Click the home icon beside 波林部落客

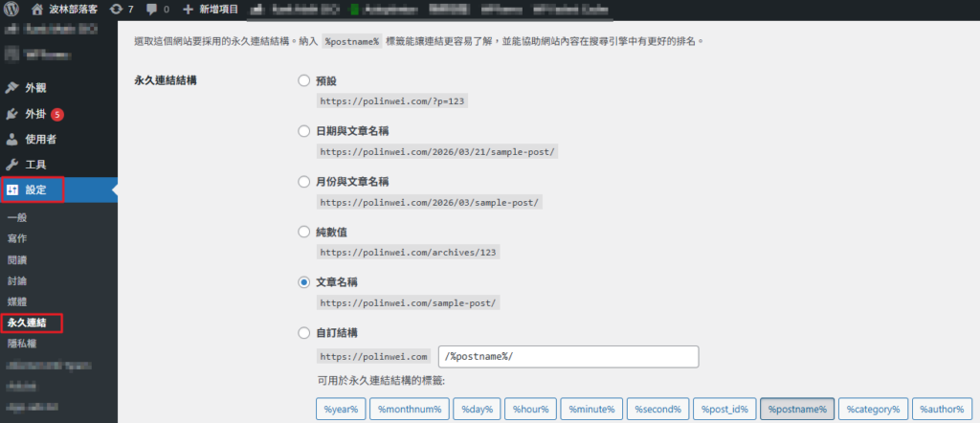(x=37, y=10)
